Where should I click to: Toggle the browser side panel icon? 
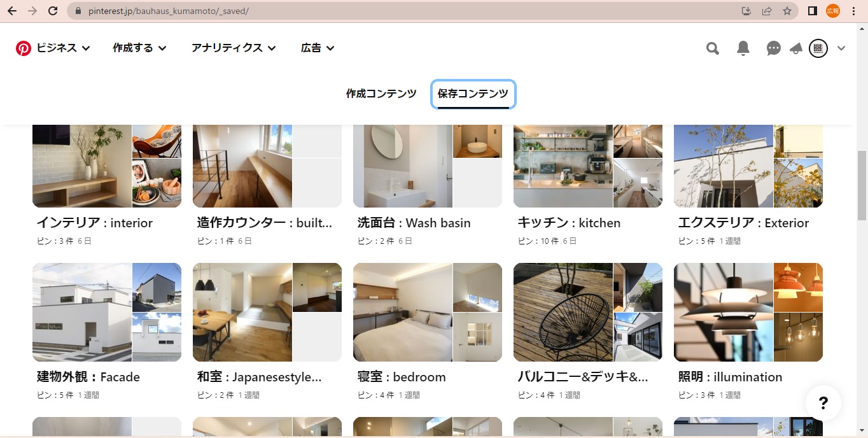(813, 11)
